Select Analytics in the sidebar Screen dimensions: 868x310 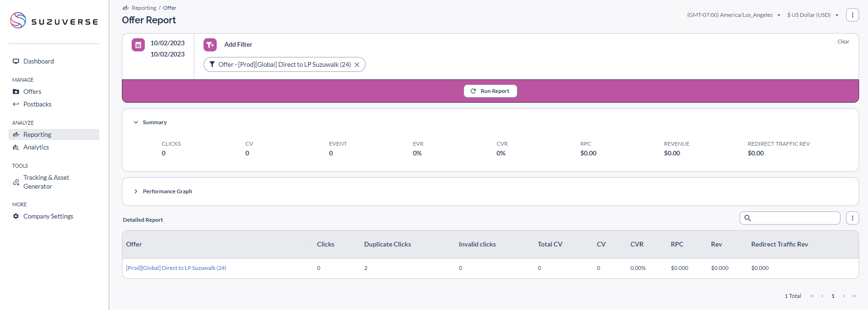click(36, 147)
